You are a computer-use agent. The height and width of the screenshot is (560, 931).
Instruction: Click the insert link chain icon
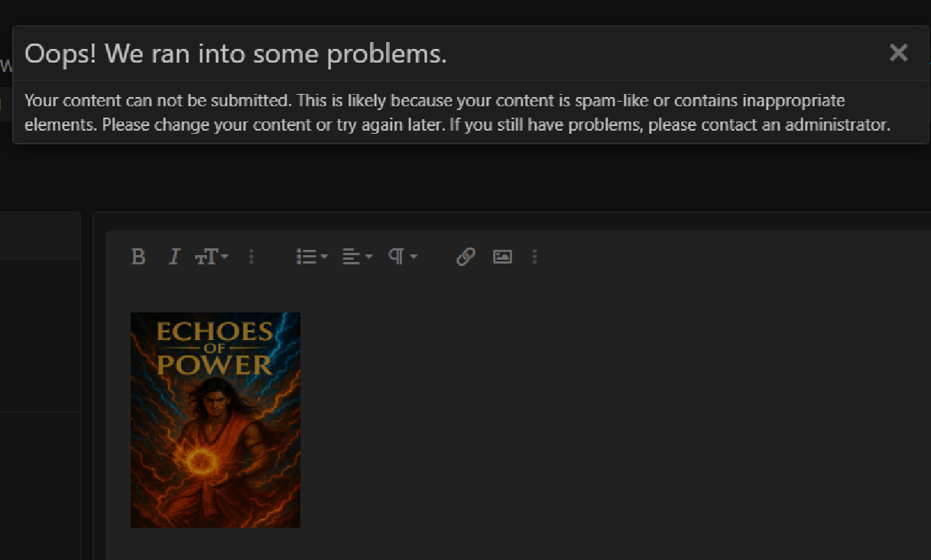click(465, 257)
